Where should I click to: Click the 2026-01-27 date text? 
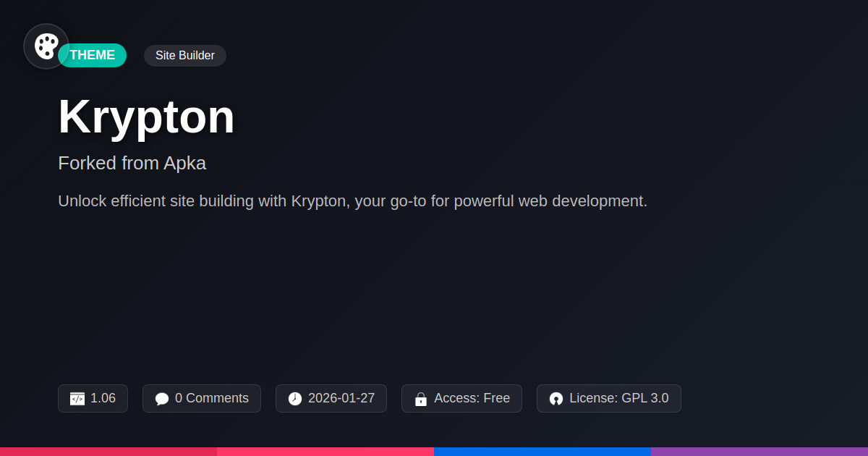[341, 398]
